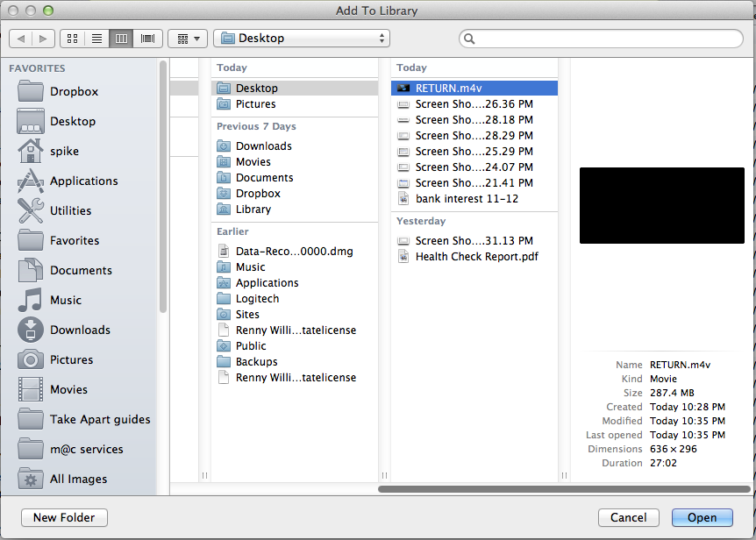Switch to Cover Flow view
This screenshot has height=540, width=756.
(x=147, y=39)
